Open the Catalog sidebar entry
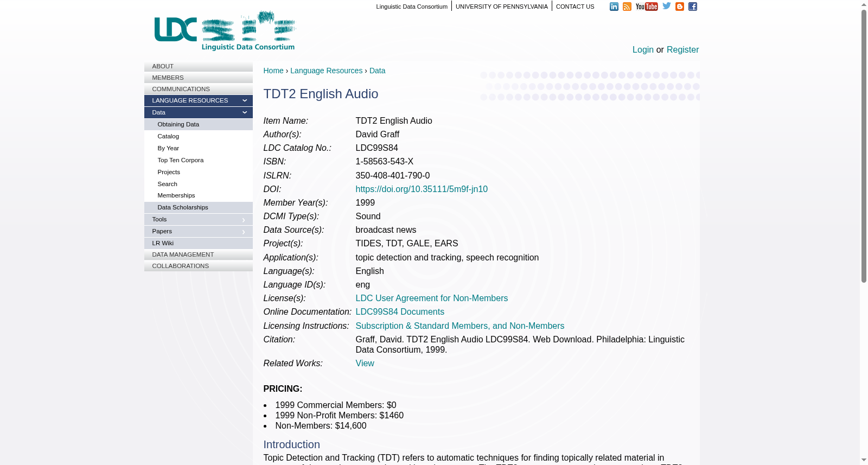Screen dimensions: 868x465 coord(199,136)
